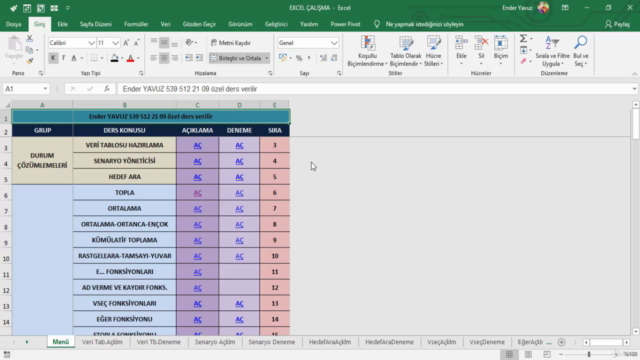Open the Calibri font name dropdown
The image size is (640, 360).
point(91,43)
